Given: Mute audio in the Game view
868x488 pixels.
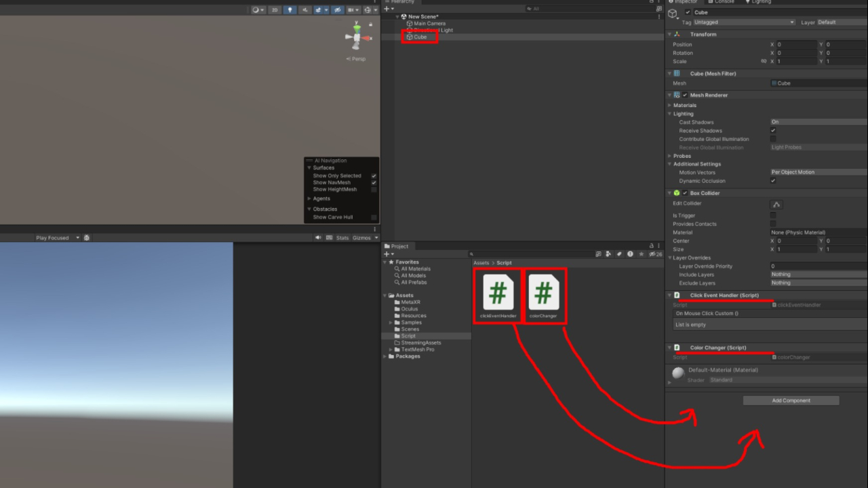Looking at the screenshot, I should tap(319, 238).
